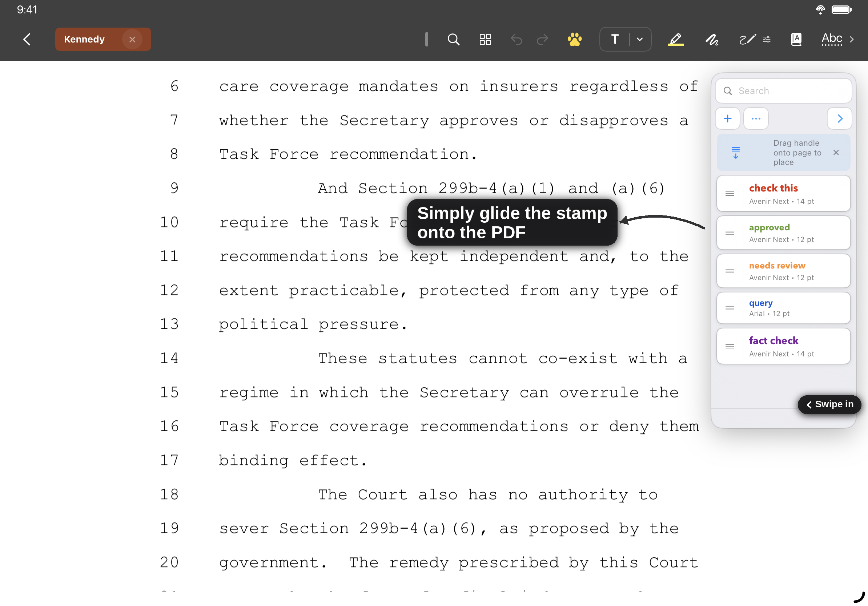Select the signature scribble tool
868x606 pixels.
712,39
